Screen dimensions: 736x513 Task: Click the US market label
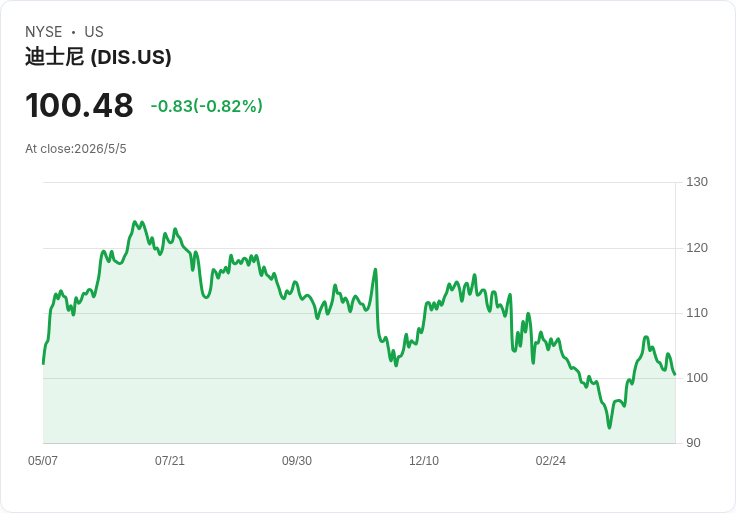[94, 32]
